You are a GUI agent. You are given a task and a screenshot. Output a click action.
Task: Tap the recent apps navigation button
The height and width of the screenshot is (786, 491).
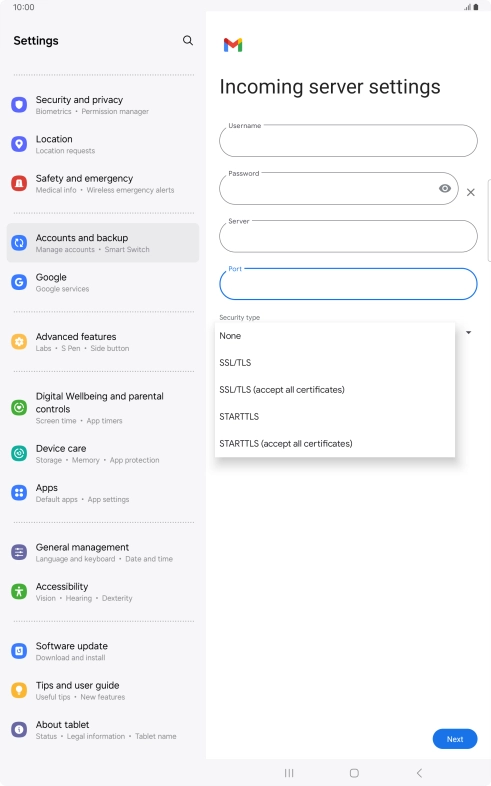pyautogui.click(x=289, y=773)
